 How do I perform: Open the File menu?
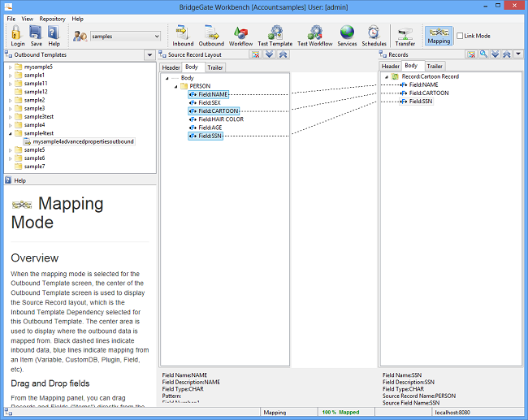pyautogui.click(x=11, y=19)
